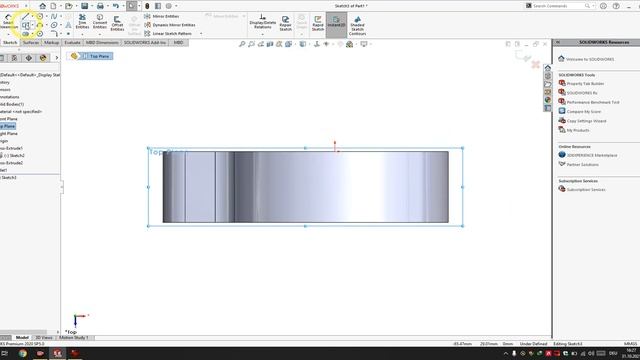
Task: Open a file with the Open icon
Action: (69, 6)
